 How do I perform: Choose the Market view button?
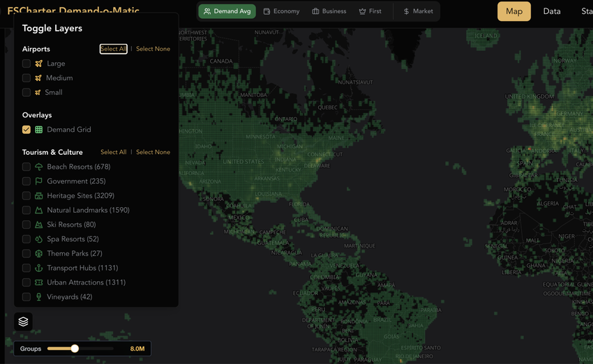tap(418, 11)
